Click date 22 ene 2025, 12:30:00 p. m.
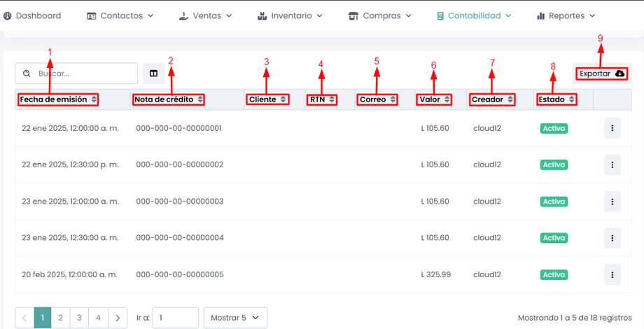 (x=70, y=164)
